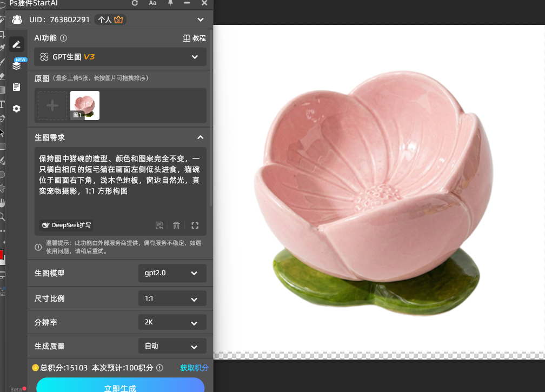Open the 分辨率 2K dropdown
Image resolution: width=545 pixels, height=392 pixels.
[x=172, y=322]
